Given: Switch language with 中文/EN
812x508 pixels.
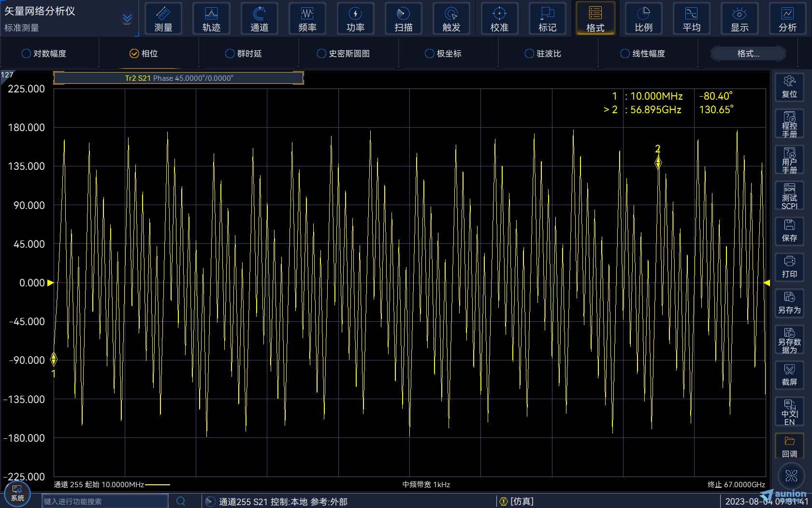Looking at the screenshot, I should [789, 412].
